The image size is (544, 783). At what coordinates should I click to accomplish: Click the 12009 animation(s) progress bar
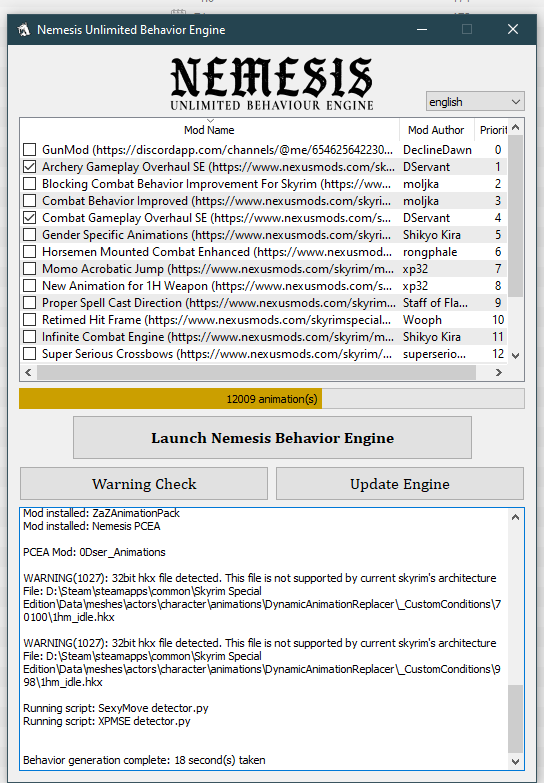coord(272,399)
